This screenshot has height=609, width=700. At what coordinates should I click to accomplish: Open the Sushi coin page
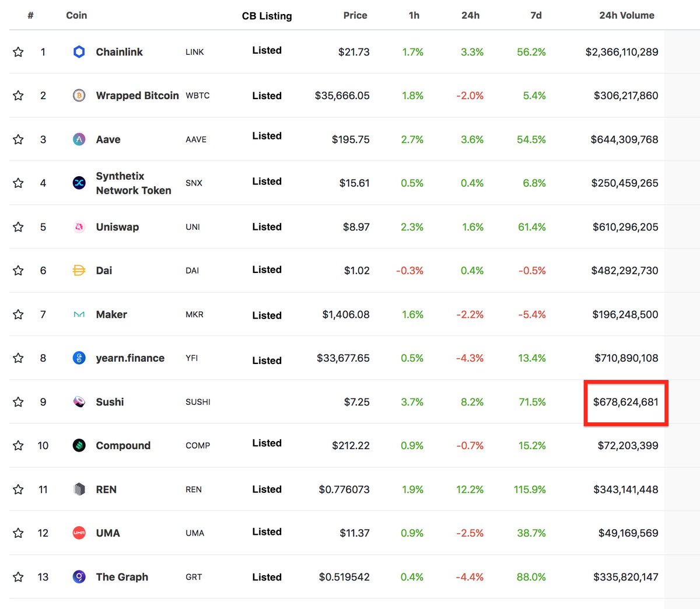(x=110, y=402)
